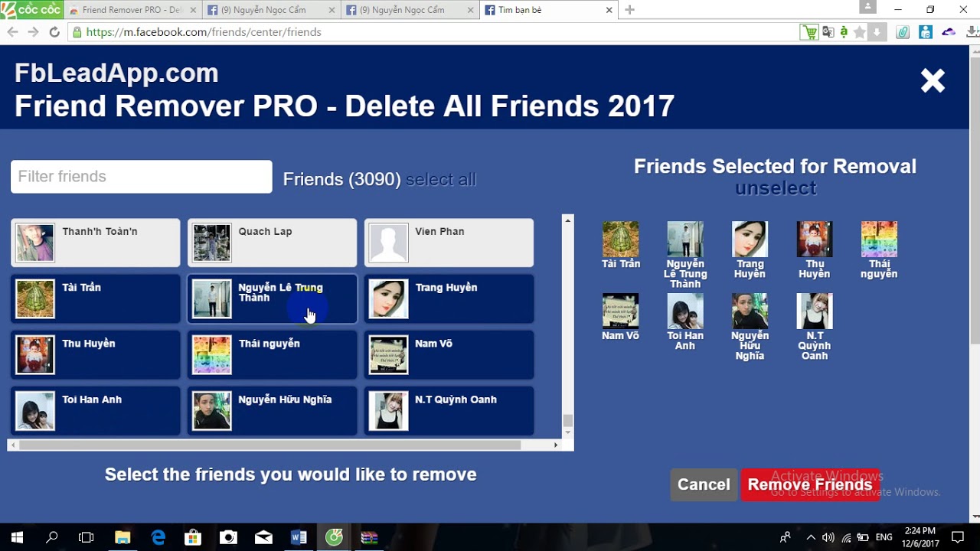Click the address bar URL
Viewport: 980px width, 551px height.
pyautogui.click(x=204, y=32)
